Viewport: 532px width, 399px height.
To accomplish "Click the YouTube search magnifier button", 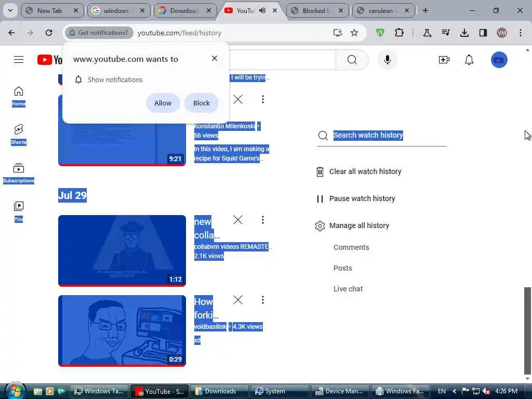I will [x=352, y=60].
